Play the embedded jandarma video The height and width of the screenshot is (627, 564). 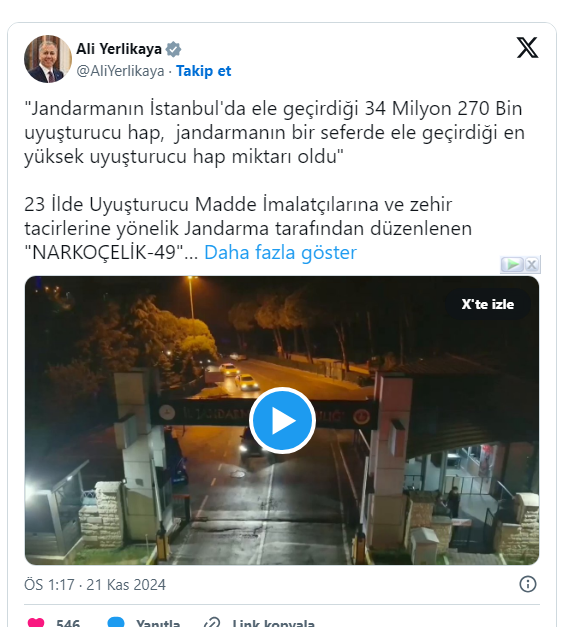click(x=282, y=420)
